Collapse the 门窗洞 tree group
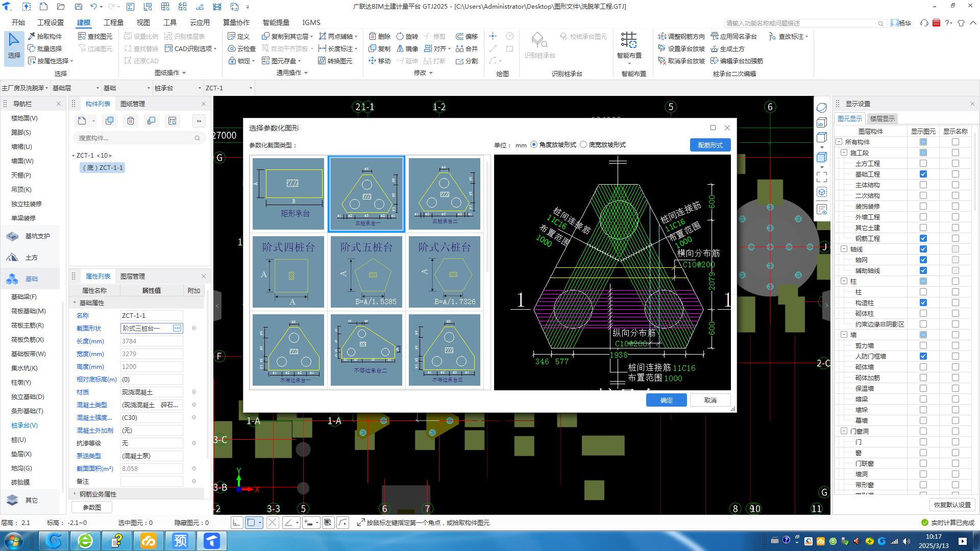This screenshot has width=980, height=551. (x=844, y=431)
